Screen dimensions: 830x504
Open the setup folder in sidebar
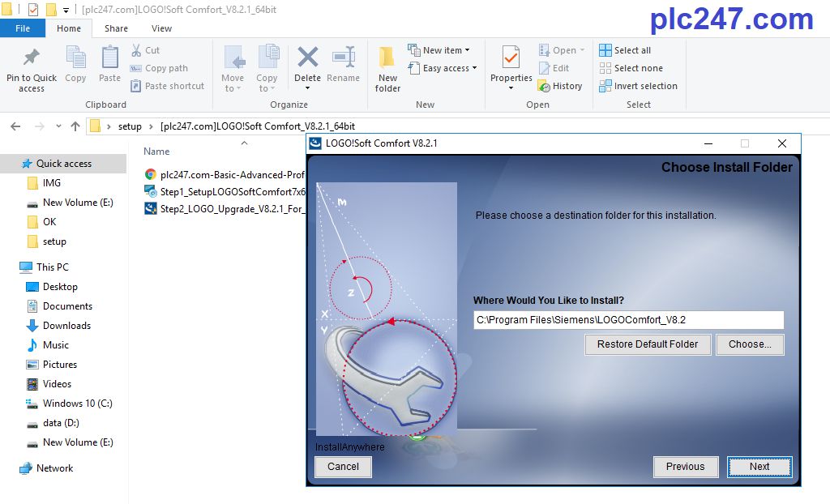tap(54, 241)
